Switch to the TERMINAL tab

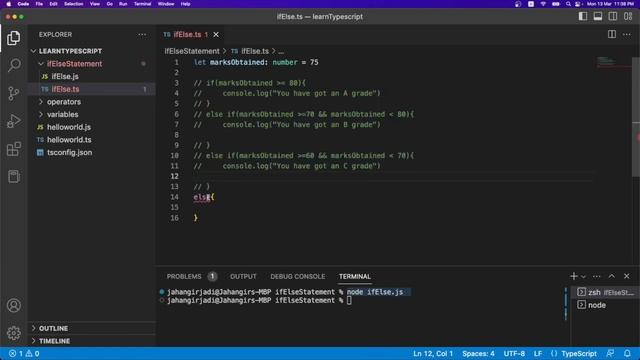[x=354, y=276]
